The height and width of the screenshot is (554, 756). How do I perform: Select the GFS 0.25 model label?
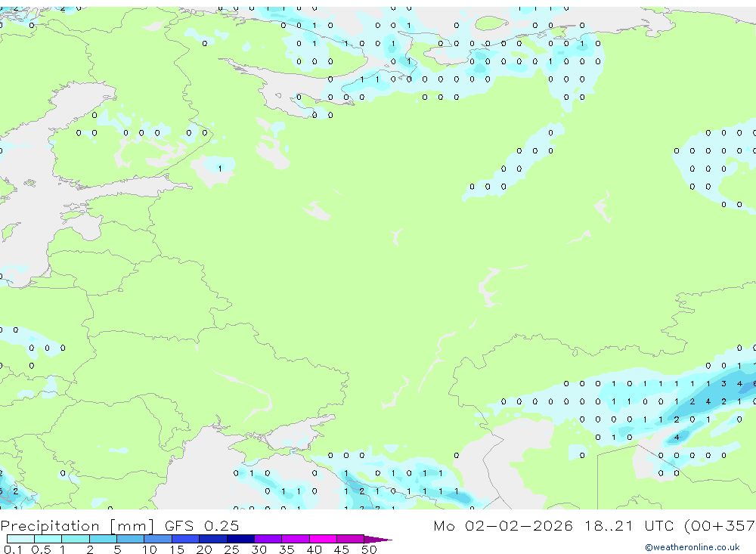tap(202, 526)
